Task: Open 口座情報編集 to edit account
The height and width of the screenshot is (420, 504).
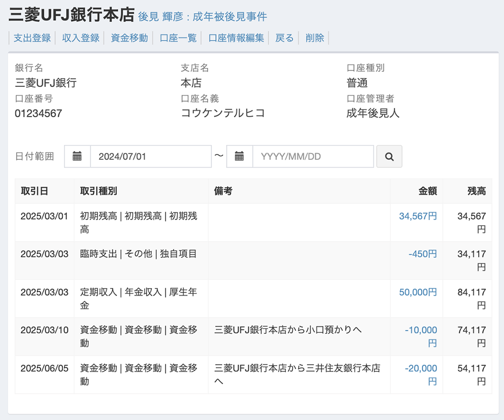Action: 236,38
